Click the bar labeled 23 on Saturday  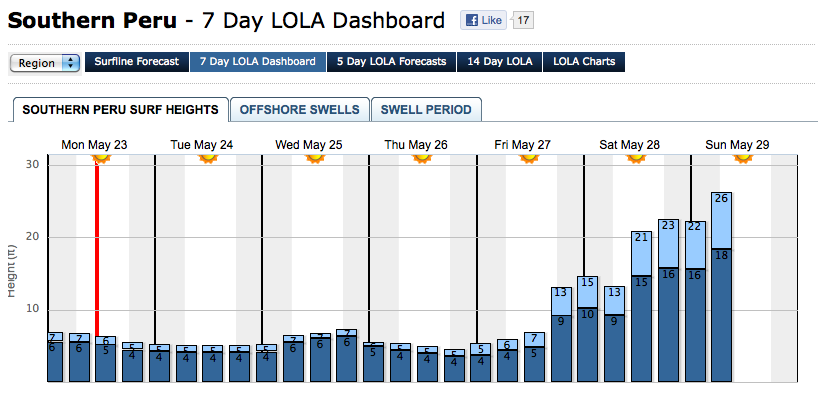click(668, 300)
